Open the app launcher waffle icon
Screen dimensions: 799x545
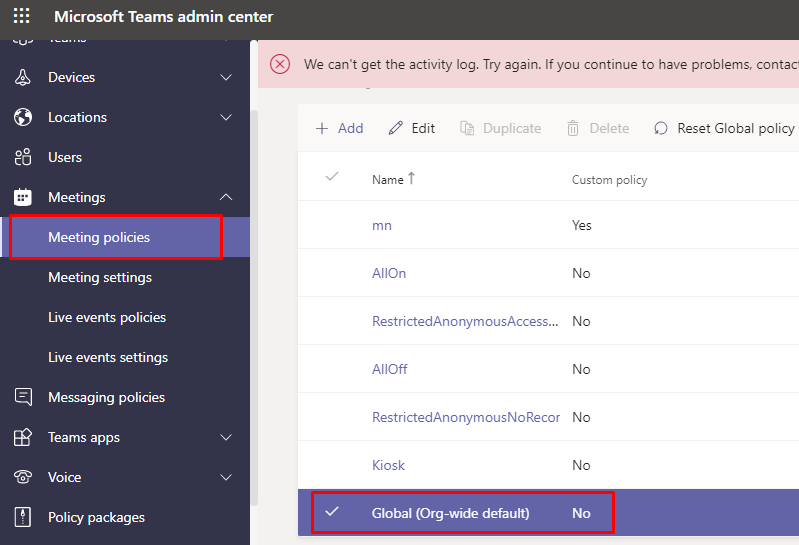(21, 17)
